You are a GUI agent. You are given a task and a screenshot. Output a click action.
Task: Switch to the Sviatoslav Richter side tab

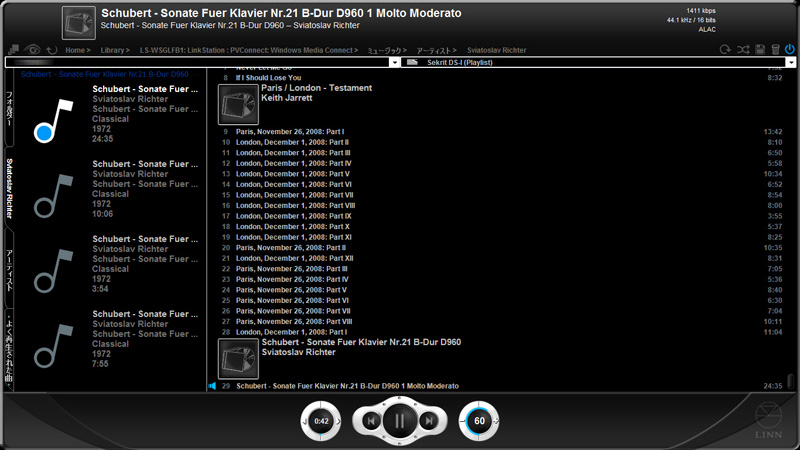10,188
